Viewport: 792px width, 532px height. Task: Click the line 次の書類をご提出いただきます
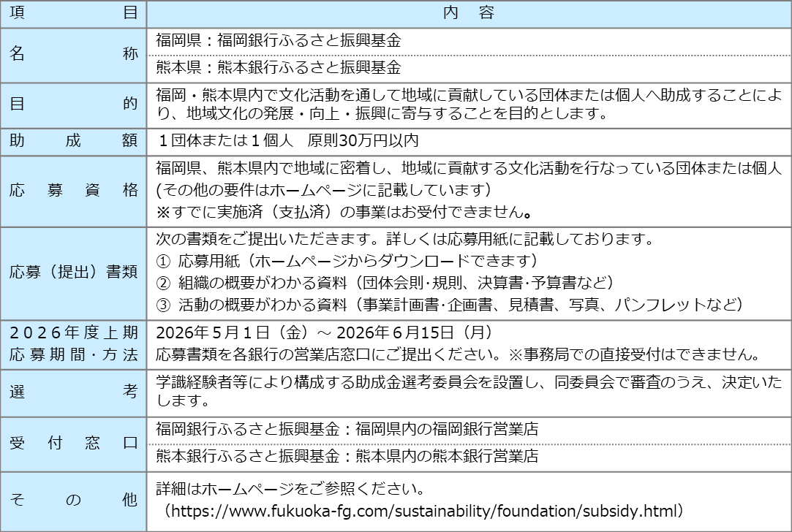point(405,239)
